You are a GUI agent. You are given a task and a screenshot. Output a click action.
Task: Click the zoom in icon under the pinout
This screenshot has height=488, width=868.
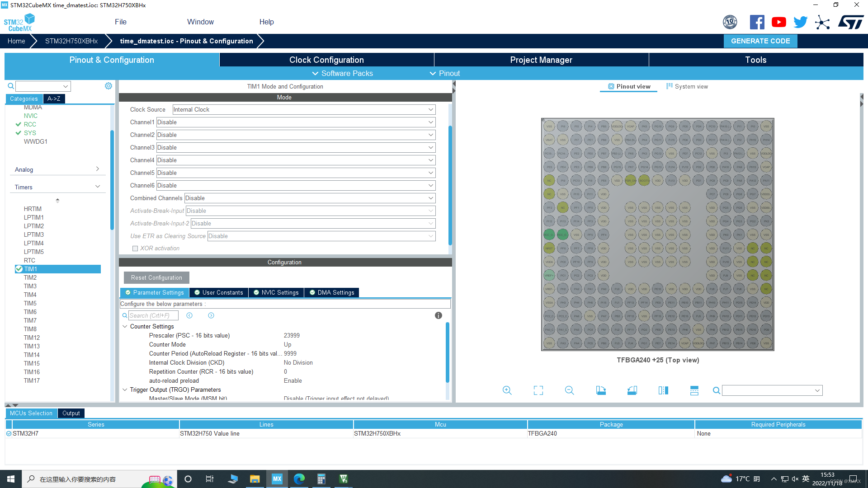pyautogui.click(x=507, y=390)
